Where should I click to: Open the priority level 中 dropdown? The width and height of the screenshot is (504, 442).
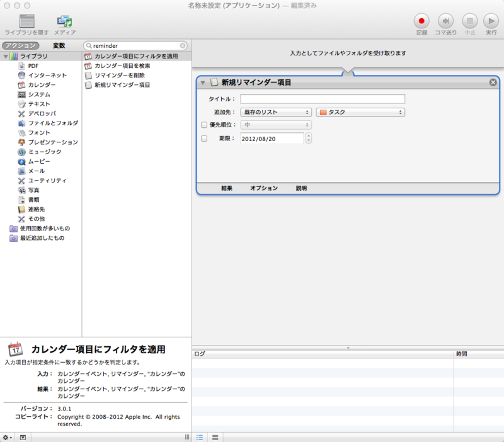pos(275,125)
